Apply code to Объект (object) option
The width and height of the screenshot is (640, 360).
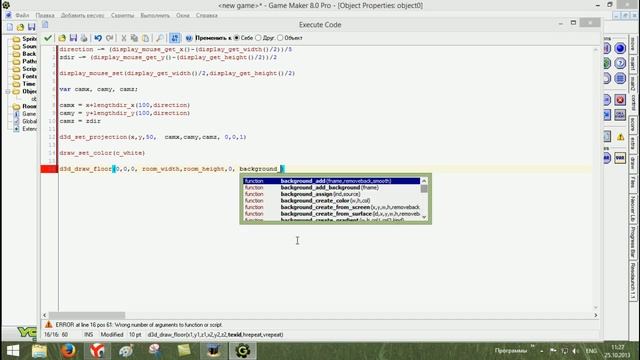point(290,38)
